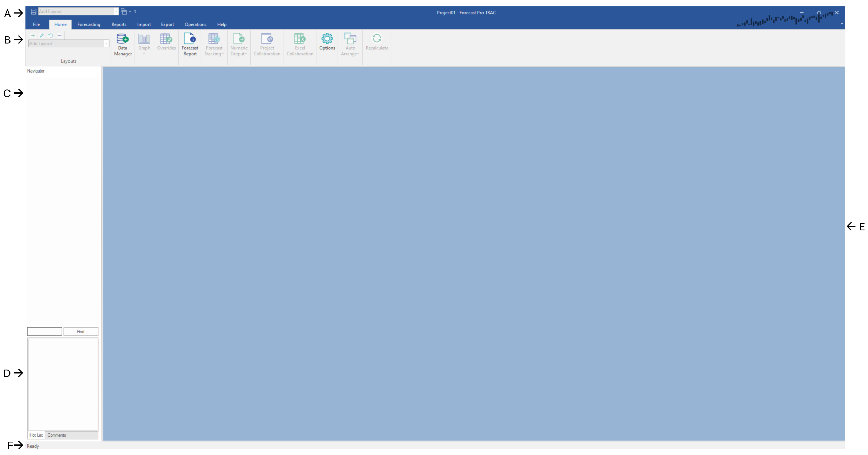This screenshot has width=868, height=455.
Task: Click the minus icon to remove layout
Action: point(59,35)
